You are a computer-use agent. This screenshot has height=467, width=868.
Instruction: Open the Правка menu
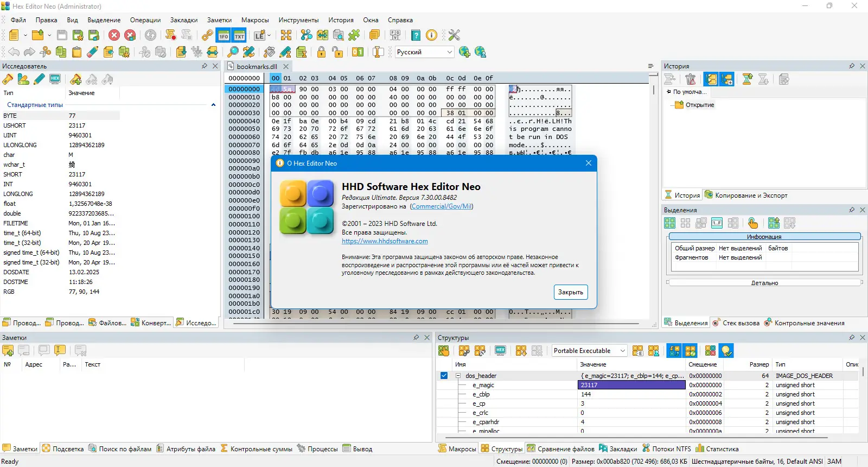(x=46, y=20)
